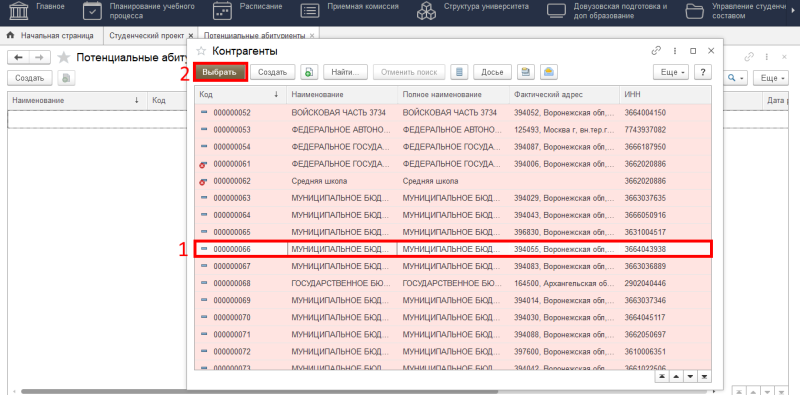Go to the Начальная страница home tab
Image resolution: width=800 pixels, height=395 pixels.
[x=50, y=36]
